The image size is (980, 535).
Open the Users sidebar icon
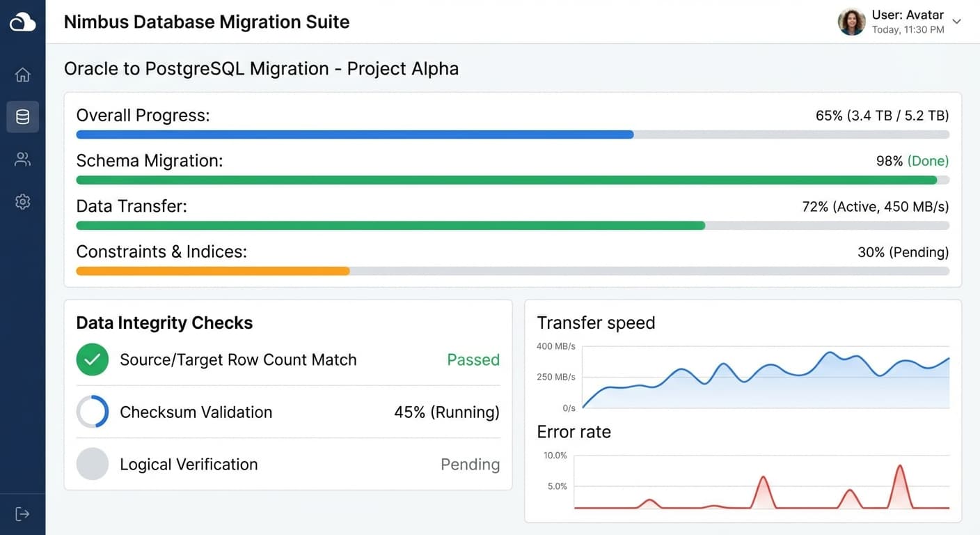(x=22, y=160)
